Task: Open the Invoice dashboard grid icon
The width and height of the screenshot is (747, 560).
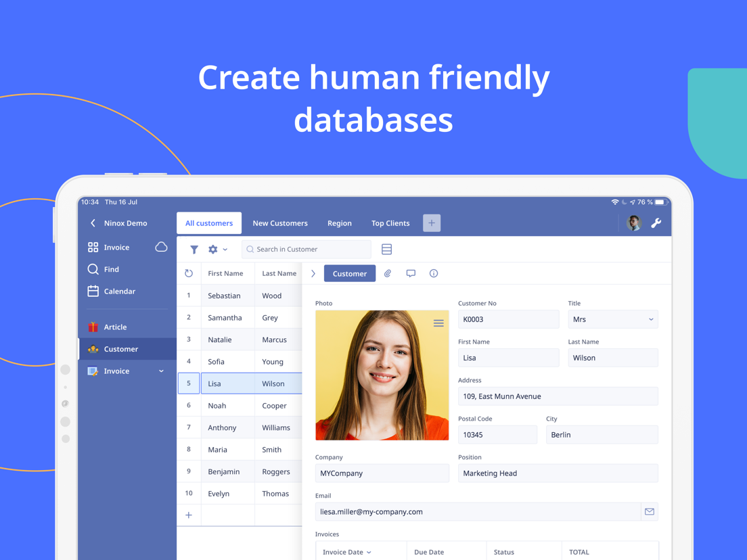Action: click(x=93, y=247)
